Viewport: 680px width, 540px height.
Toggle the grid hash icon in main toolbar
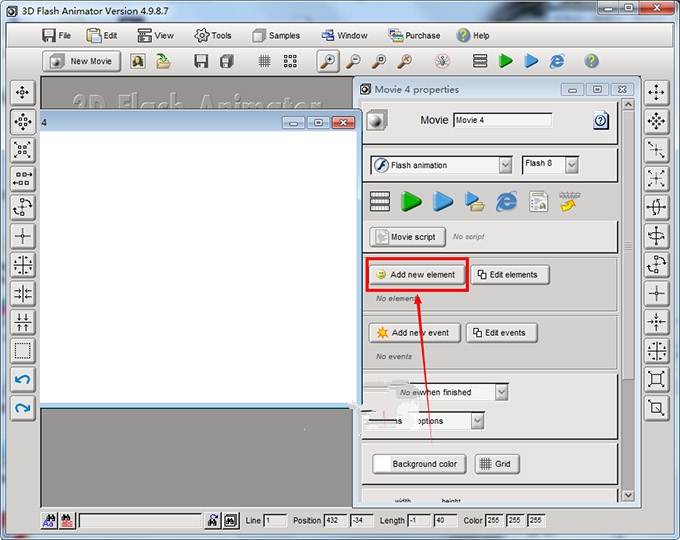(x=264, y=61)
